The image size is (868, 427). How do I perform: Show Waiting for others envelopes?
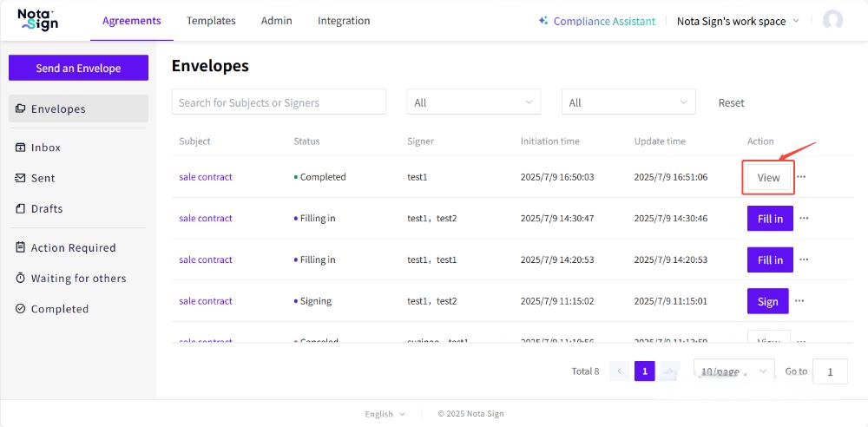click(78, 278)
